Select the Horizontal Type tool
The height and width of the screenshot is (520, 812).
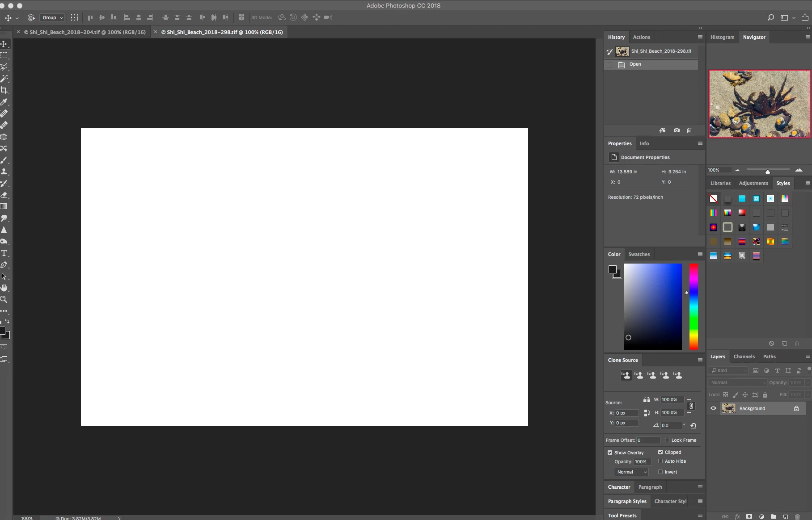coord(4,253)
